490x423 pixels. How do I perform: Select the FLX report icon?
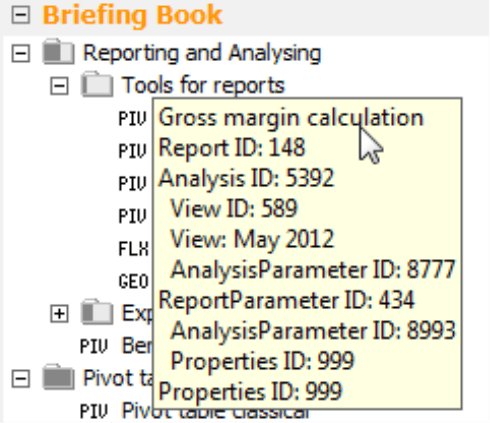[133, 249]
